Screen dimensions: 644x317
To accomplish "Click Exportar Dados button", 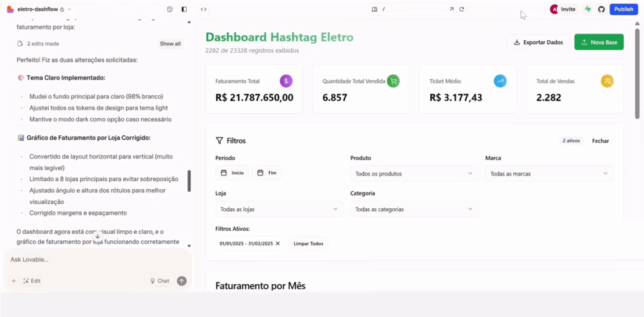I will 538,42.
